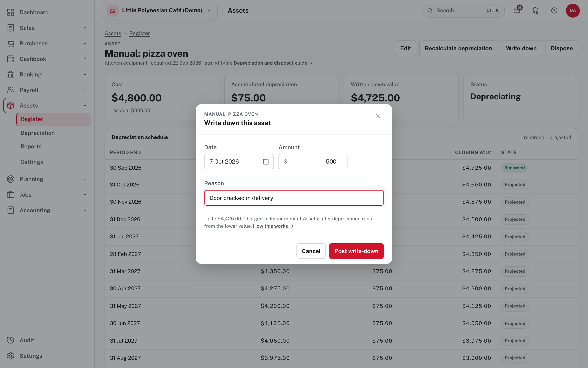588x368 pixels.
Task: Click the headset support icon
Action: pos(536,10)
